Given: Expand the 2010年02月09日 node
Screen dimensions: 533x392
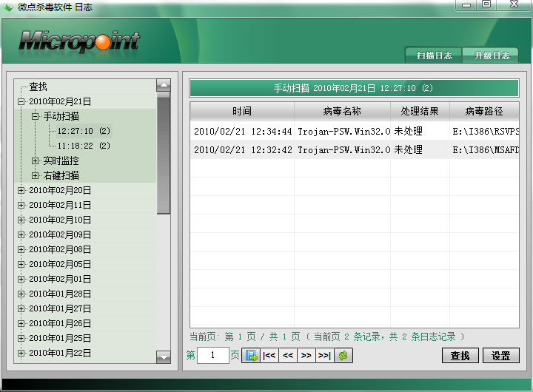Looking at the screenshot, I should click(21, 234).
